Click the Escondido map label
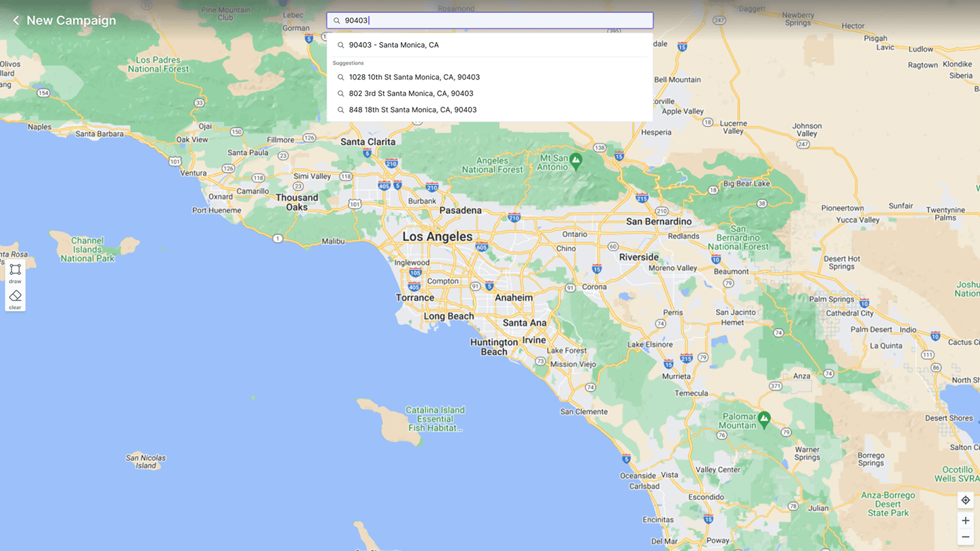Image resolution: width=980 pixels, height=551 pixels. point(706,497)
